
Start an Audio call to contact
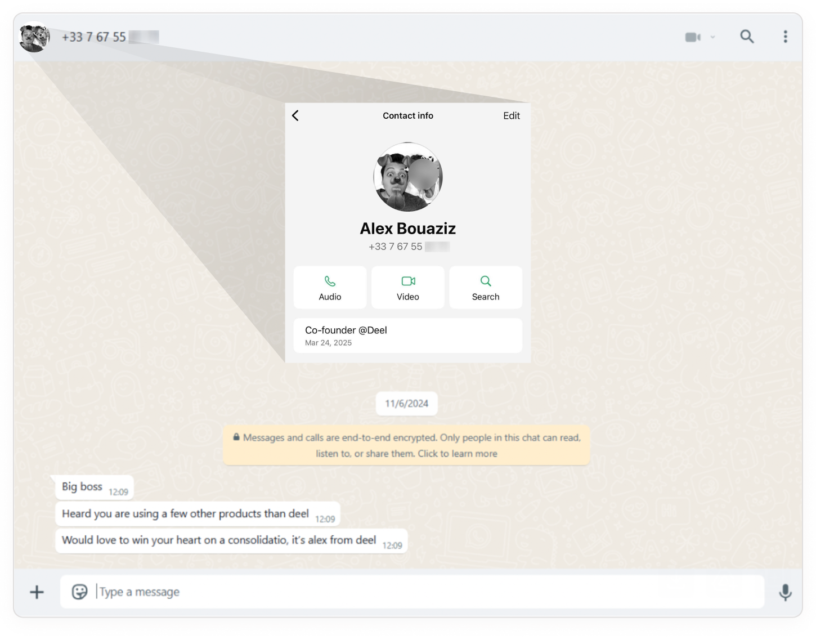coord(330,288)
